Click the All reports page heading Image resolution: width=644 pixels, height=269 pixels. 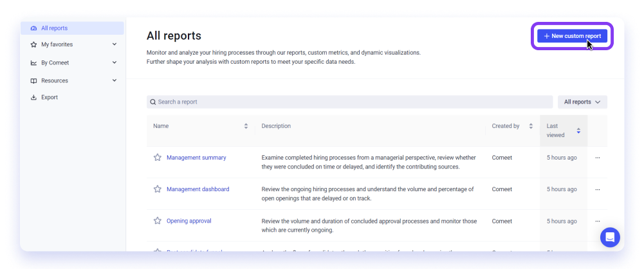(174, 36)
